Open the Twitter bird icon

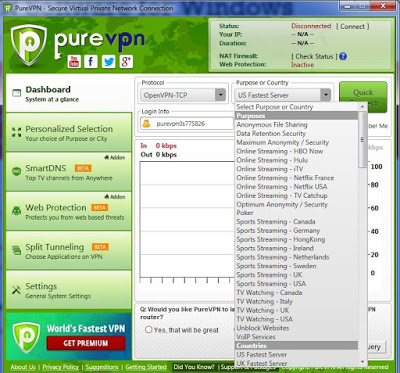(x=109, y=62)
